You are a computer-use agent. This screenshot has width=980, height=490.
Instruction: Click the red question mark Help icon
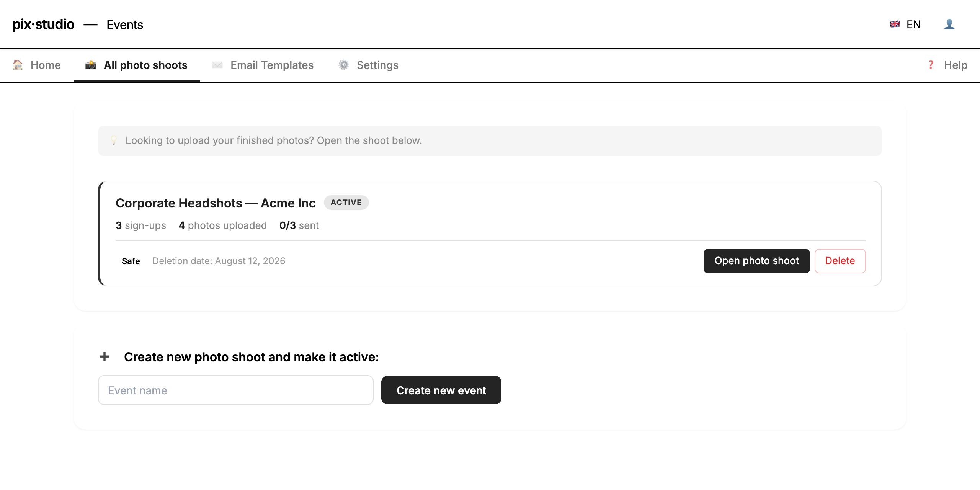931,65
